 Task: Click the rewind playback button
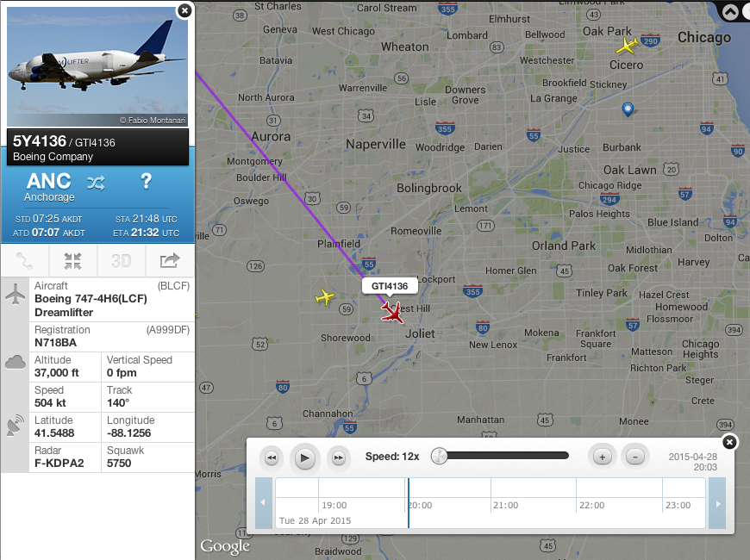272,458
